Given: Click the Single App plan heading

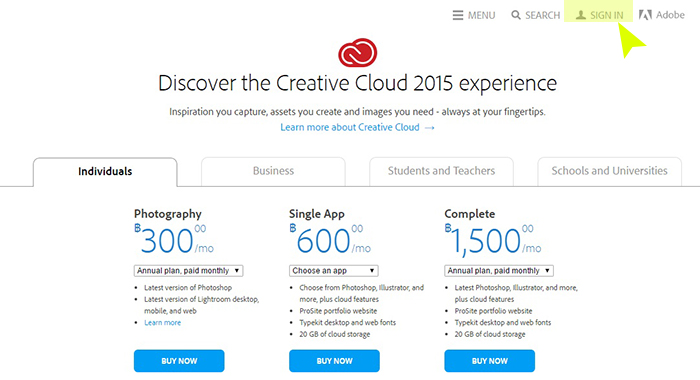Looking at the screenshot, I should tap(317, 214).
